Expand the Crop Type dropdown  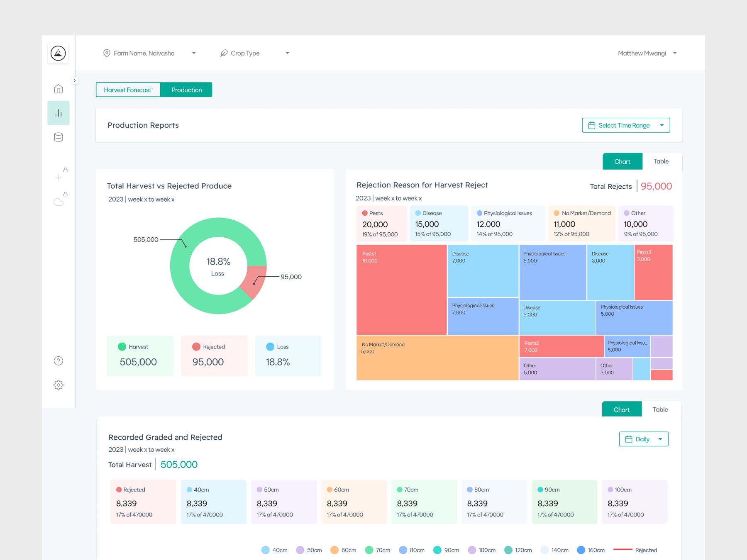(254, 53)
